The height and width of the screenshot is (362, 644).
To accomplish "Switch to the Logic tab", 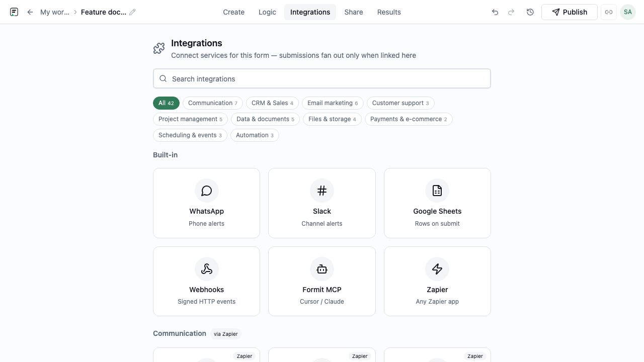I will pos(267,12).
